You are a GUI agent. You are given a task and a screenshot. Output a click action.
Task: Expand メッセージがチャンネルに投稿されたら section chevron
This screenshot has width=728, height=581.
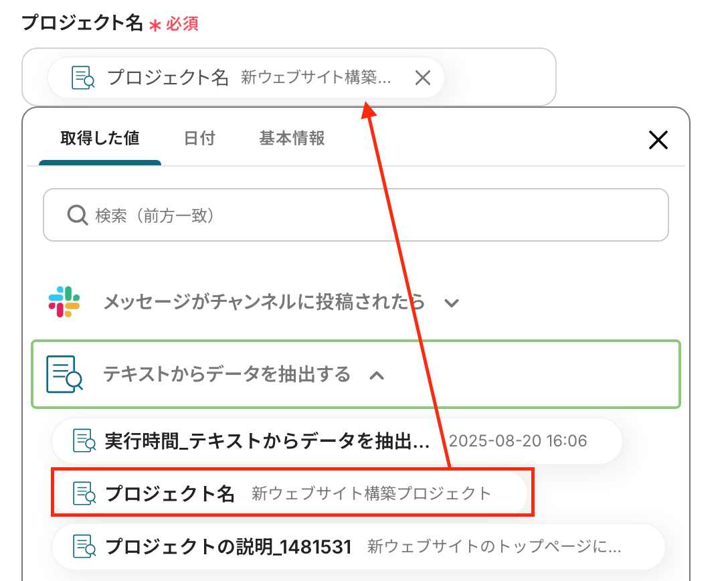tap(452, 303)
